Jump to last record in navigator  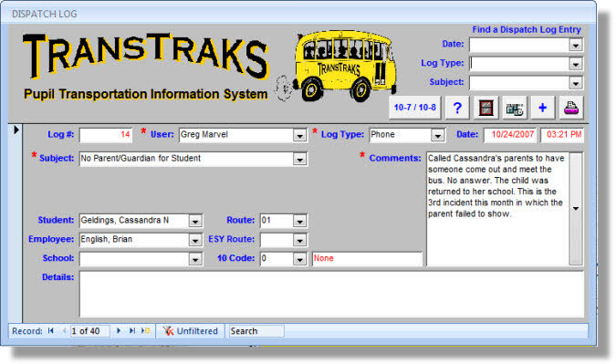click(x=132, y=331)
